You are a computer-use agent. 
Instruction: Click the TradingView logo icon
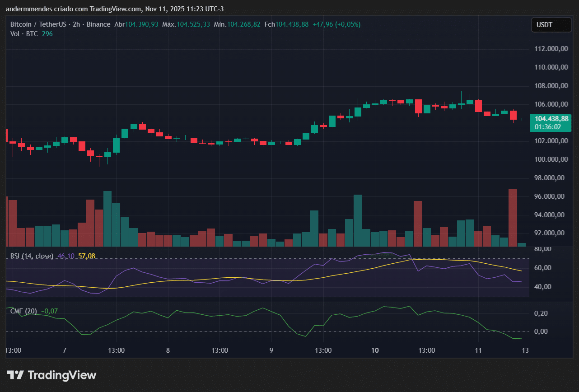coord(16,375)
